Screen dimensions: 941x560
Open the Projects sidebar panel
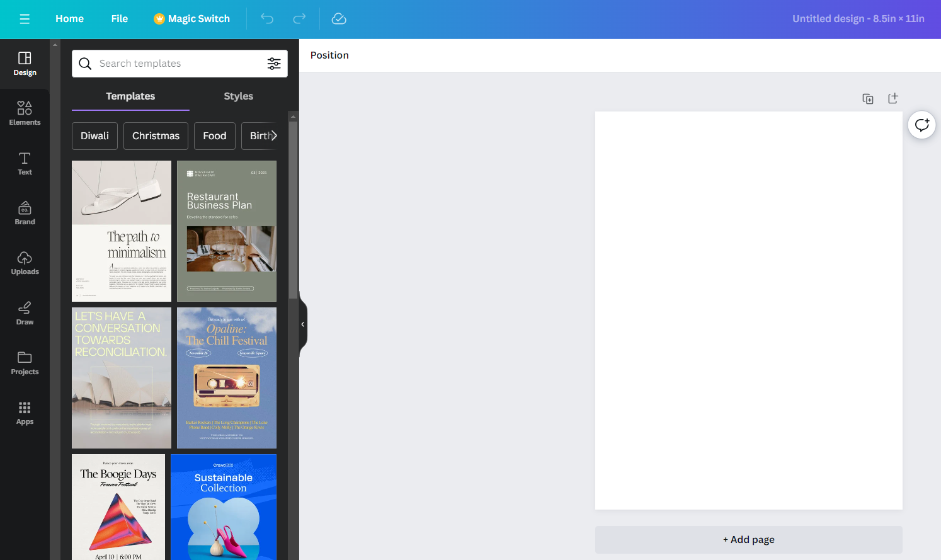click(25, 363)
